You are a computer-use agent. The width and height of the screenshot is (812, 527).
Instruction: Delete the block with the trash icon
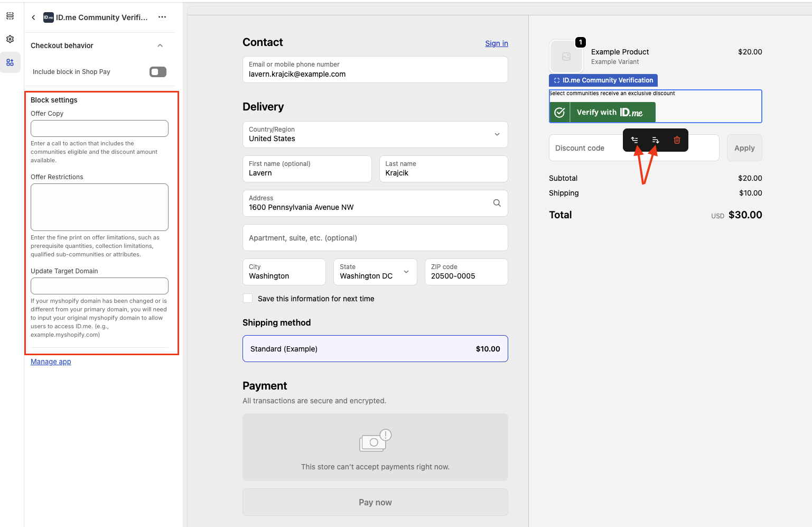[677, 140]
